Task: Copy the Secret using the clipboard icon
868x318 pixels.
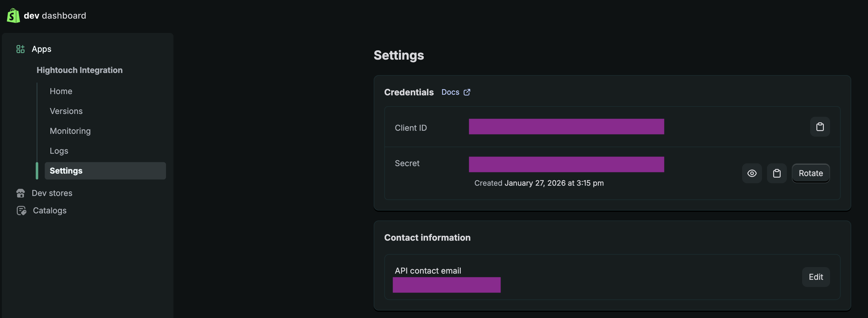Action: pos(777,173)
